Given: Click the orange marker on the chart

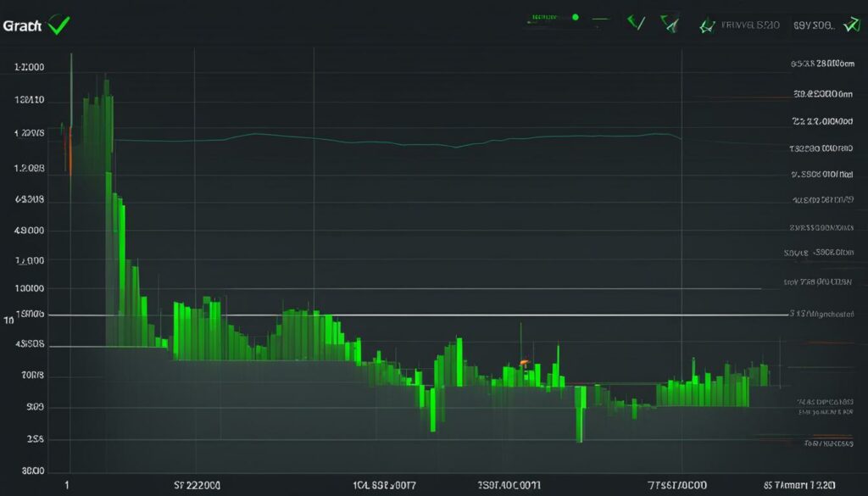Looking at the screenshot, I should (526, 361).
